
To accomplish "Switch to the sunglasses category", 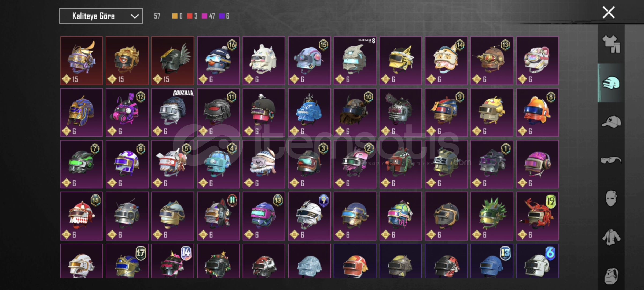I will tap(611, 160).
